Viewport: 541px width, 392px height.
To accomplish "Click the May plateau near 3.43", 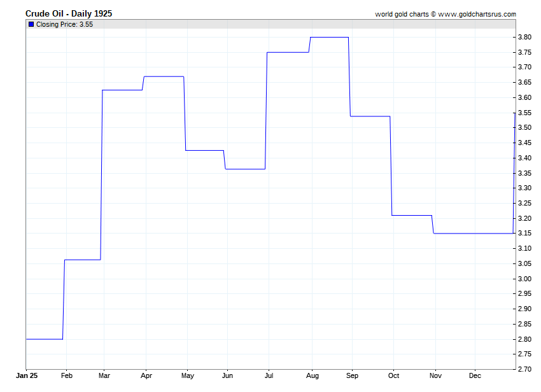I will tap(204, 150).
